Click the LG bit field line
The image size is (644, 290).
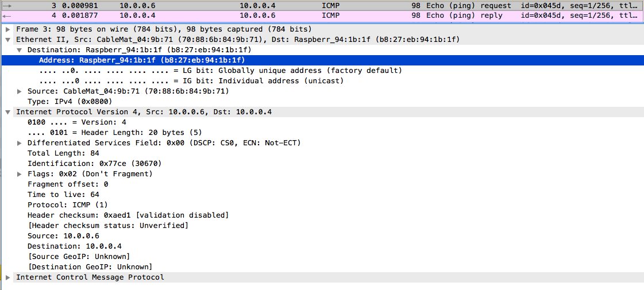221,71
